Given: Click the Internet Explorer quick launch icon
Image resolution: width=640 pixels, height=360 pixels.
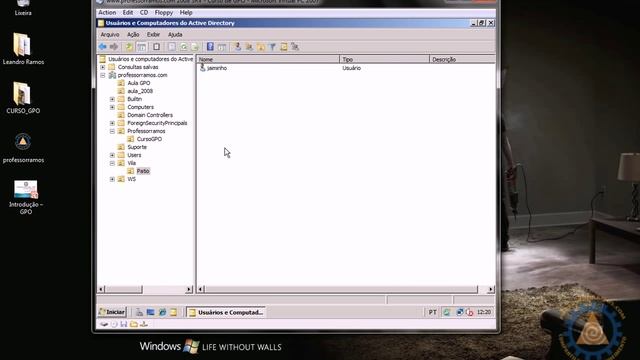Looking at the screenshot, I should tap(162, 312).
